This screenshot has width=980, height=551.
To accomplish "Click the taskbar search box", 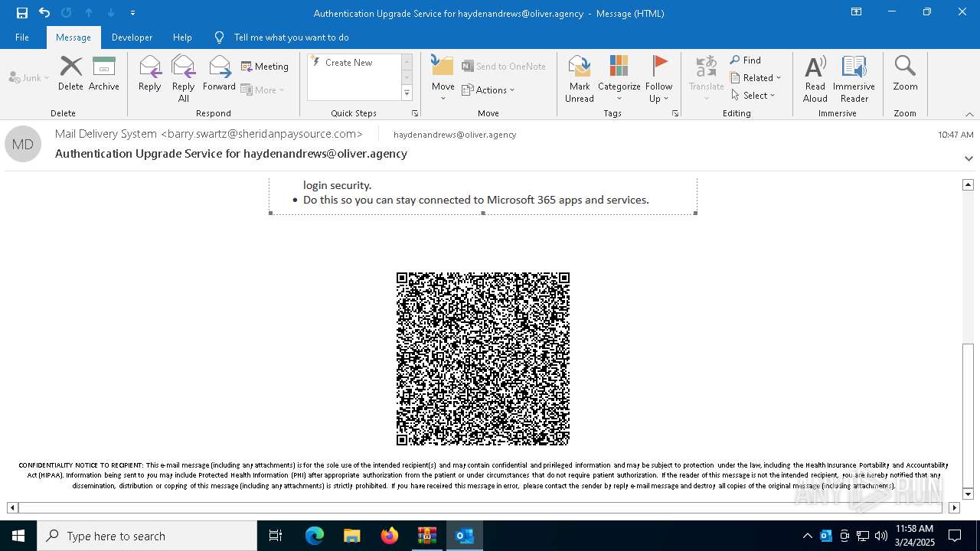I will [147, 536].
